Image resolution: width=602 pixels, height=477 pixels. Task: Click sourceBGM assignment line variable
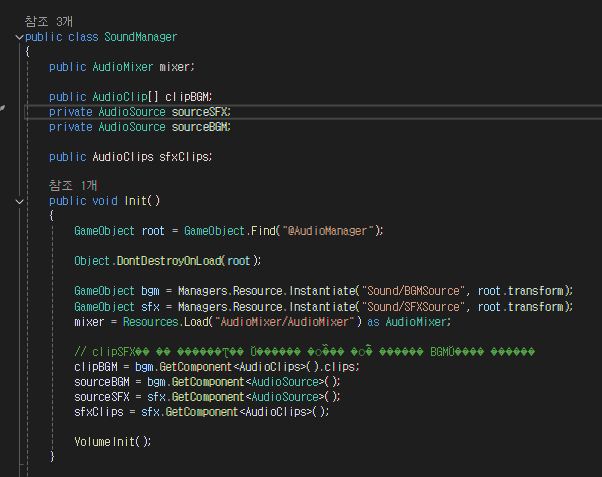click(102, 382)
